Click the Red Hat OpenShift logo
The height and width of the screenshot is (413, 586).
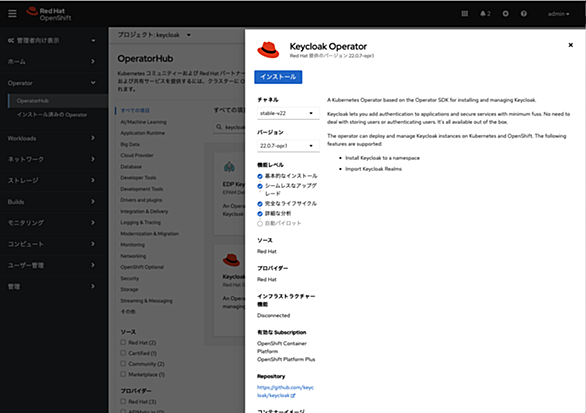pos(49,14)
